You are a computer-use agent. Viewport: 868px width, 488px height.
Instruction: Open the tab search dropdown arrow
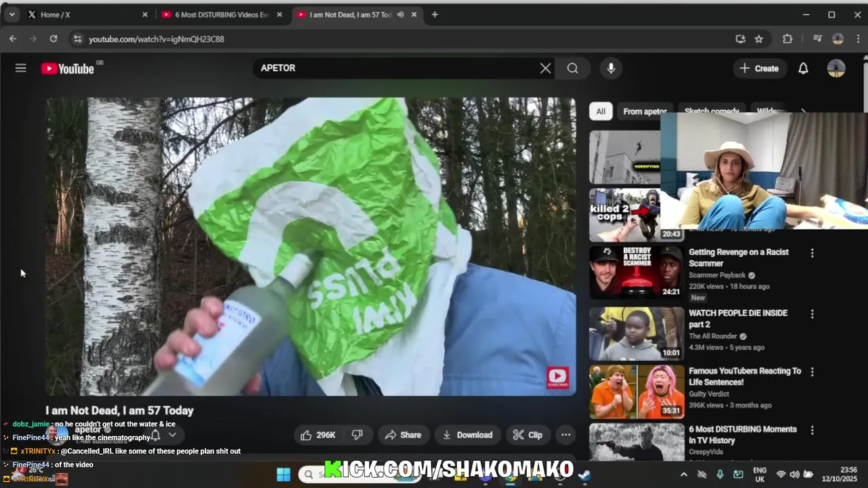(12, 14)
